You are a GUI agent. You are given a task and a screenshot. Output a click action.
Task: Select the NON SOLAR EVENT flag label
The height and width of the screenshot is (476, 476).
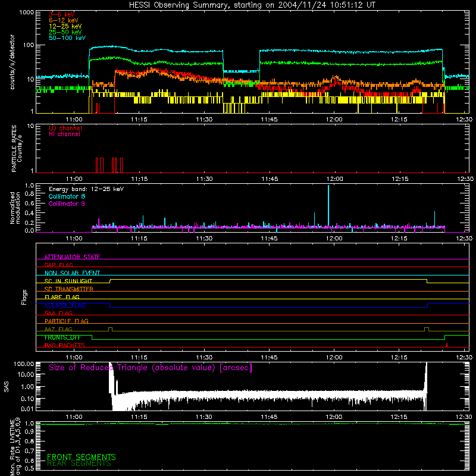72,273
